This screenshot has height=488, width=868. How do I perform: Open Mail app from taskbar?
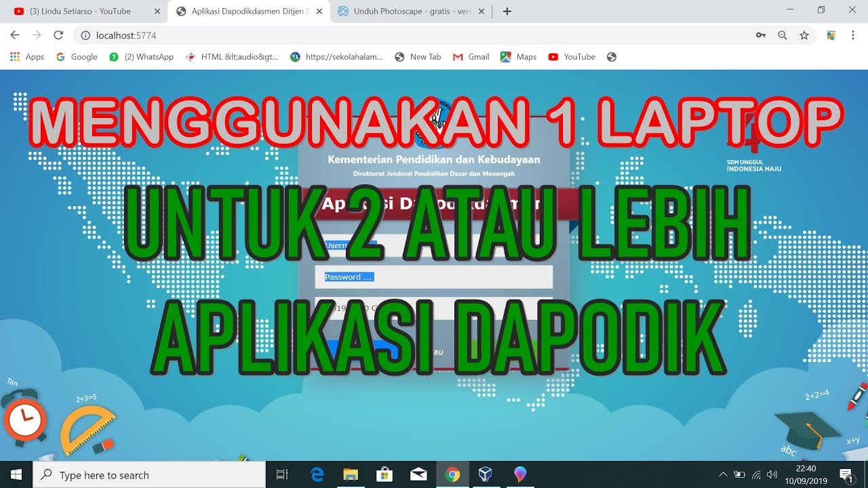coord(418,474)
